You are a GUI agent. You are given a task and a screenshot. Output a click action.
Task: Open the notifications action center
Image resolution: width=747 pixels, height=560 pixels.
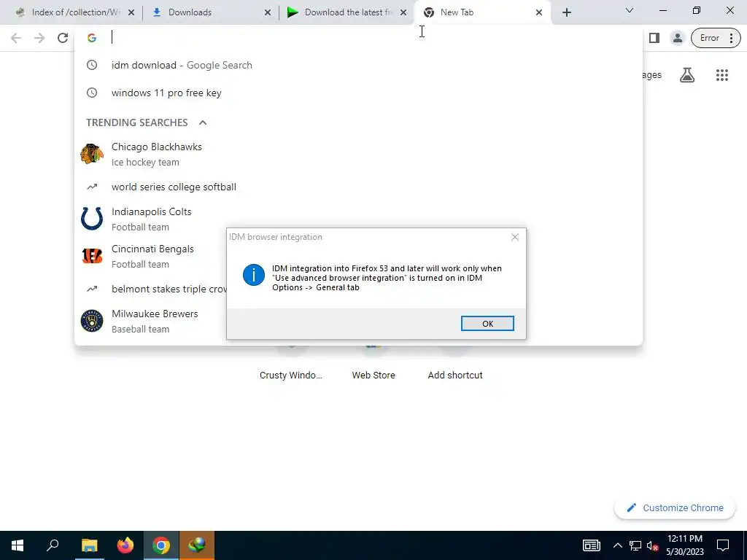723,545
